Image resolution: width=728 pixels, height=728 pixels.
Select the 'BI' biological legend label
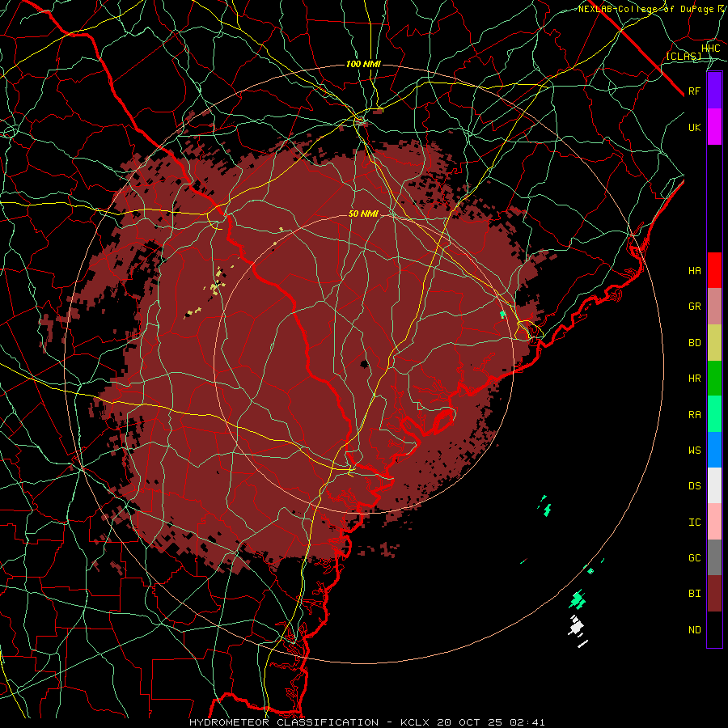pyautogui.click(x=695, y=594)
